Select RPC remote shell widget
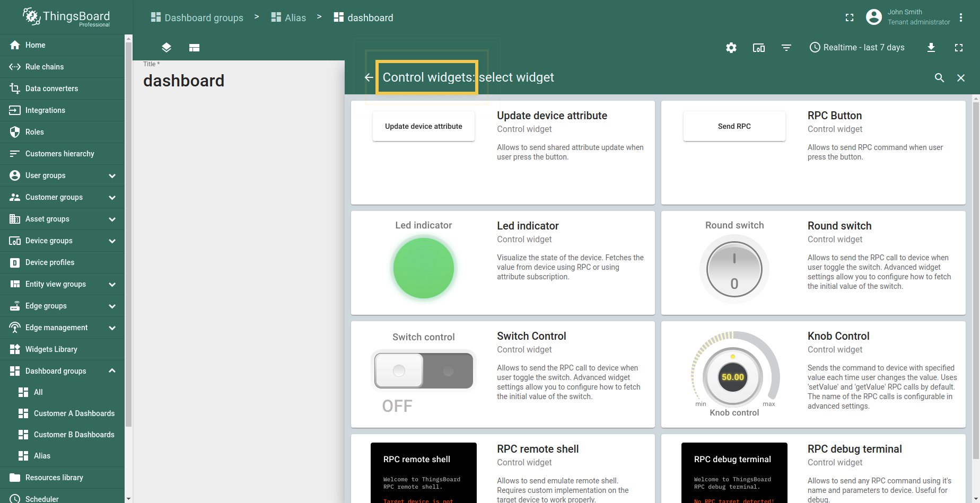The height and width of the screenshot is (503, 980). pyautogui.click(x=503, y=469)
